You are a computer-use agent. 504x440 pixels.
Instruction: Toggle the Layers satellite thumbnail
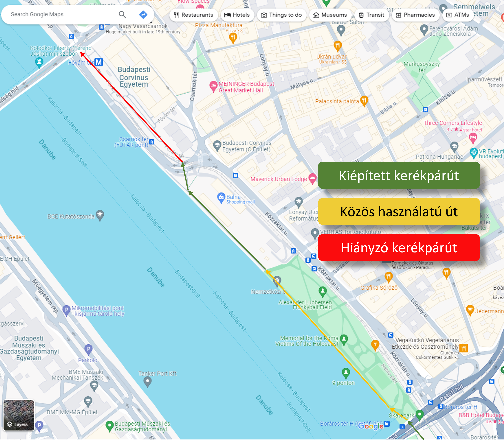tap(19, 415)
